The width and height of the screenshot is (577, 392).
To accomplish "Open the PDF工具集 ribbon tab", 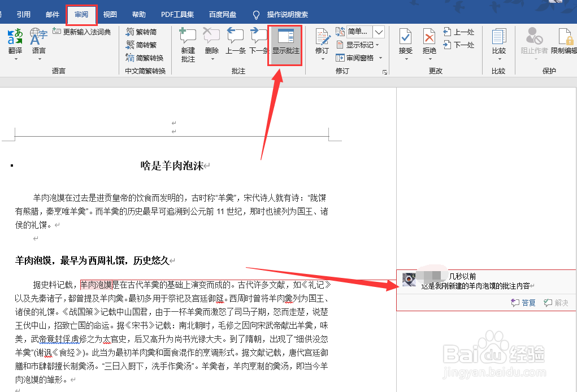I will 177,14.
